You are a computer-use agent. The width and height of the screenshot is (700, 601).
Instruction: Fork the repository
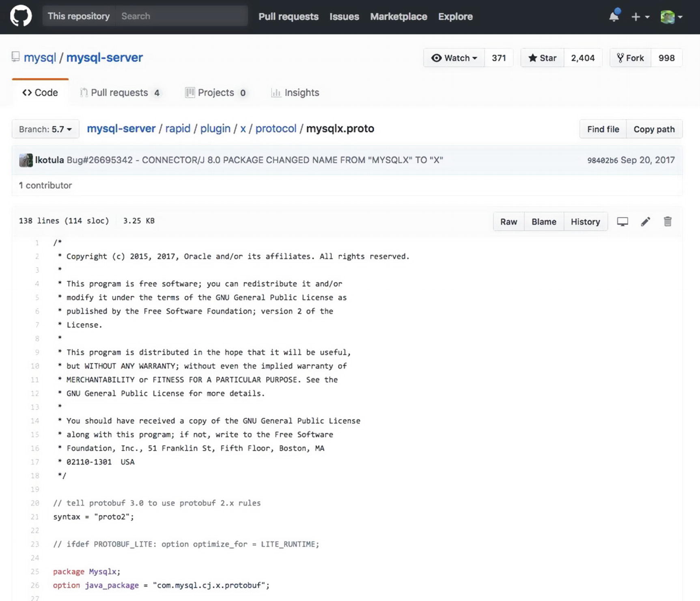click(x=631, y=58)
